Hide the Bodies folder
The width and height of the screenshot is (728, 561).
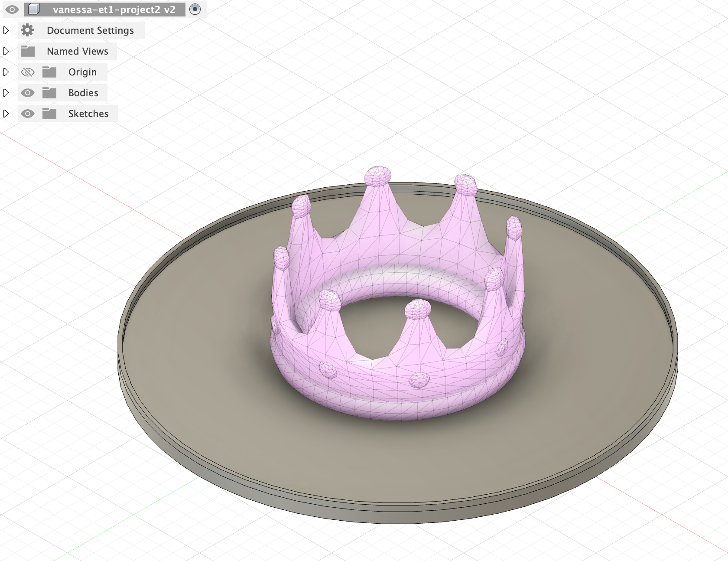[x=28, y=93]
